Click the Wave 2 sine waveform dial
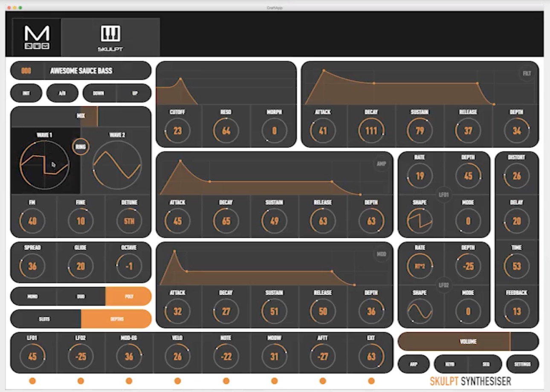Image resolution: width=550 pixels, height=392 pixels. (x=117, y=165)
